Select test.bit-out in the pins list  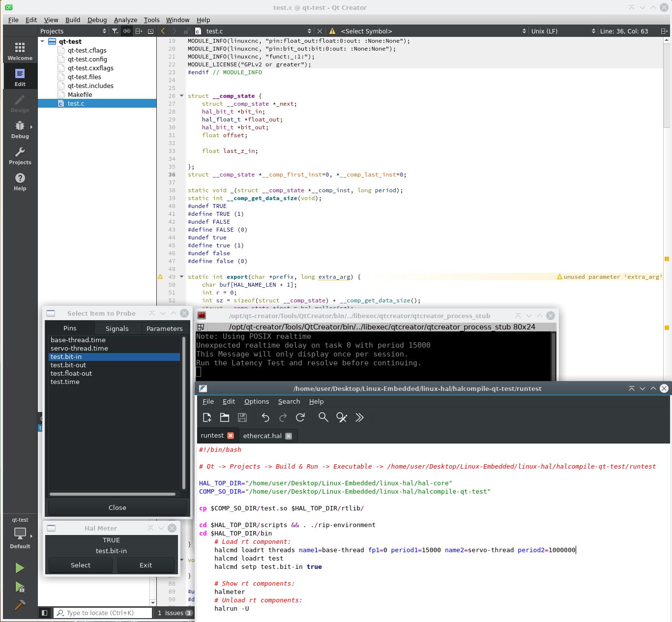(114, 365)
